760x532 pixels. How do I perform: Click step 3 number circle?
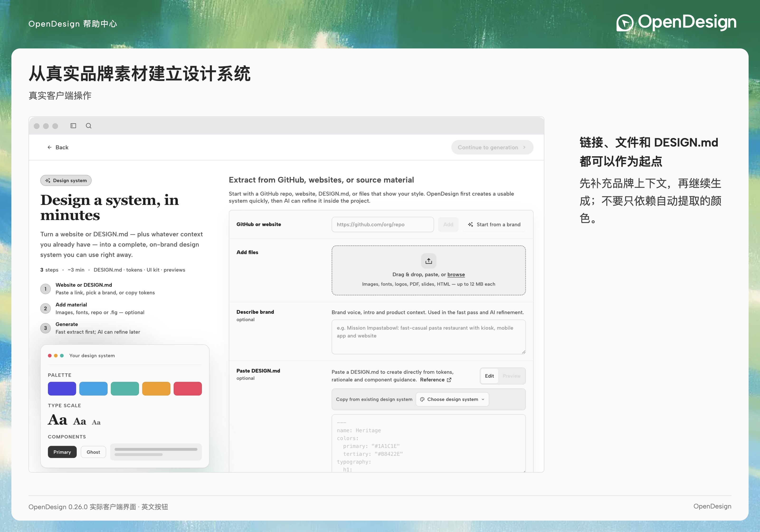coord(45,328)
